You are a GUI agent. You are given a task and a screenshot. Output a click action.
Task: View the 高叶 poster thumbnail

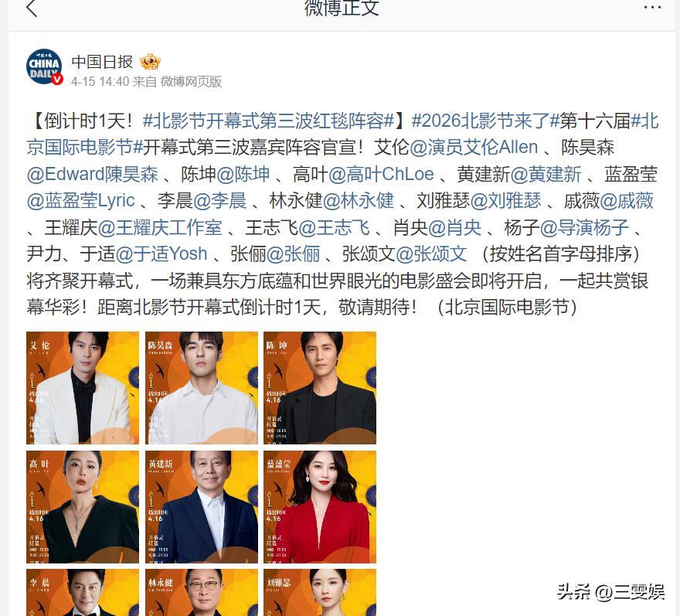tap(83, 507)
